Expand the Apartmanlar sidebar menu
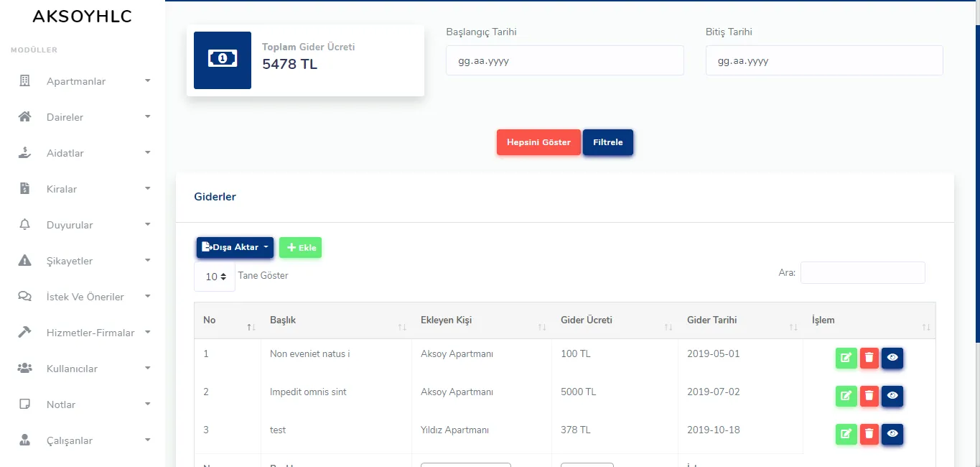Viewport: 980px width, 467px height. (x=83, y=81)
